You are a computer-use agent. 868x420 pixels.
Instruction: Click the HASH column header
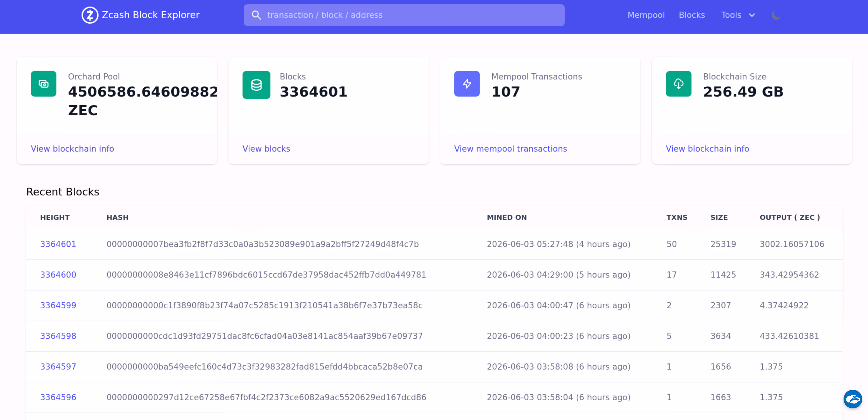(117, 217)
